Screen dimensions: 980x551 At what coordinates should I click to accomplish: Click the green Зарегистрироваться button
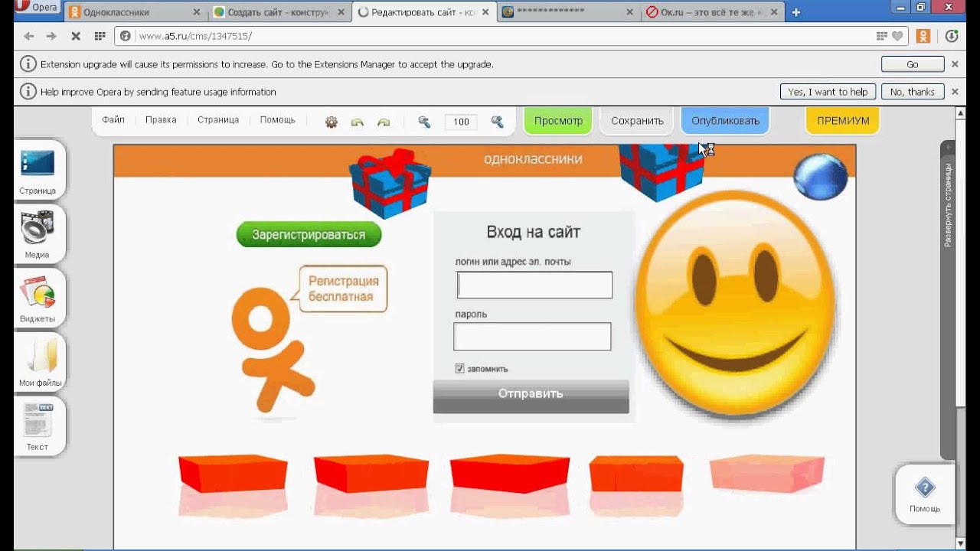(x=309, y=235)
